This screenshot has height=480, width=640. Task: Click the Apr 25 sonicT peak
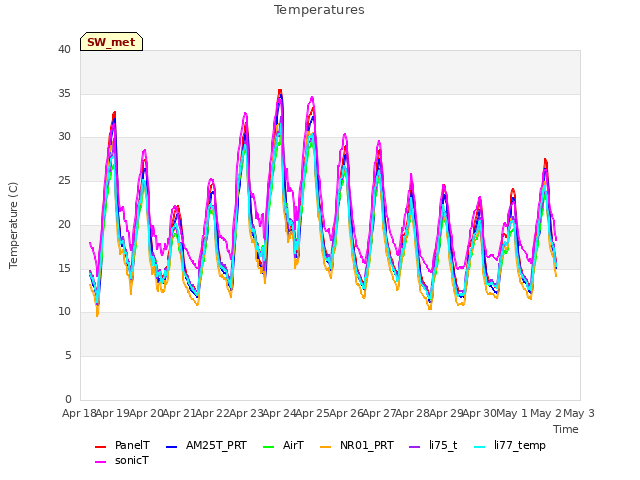(x=312, y=98)
